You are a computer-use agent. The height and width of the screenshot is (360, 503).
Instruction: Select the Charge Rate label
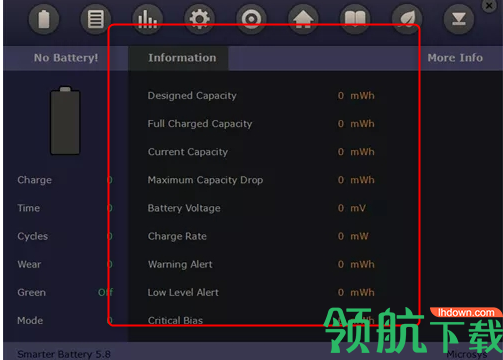click(x=177, y=236)
